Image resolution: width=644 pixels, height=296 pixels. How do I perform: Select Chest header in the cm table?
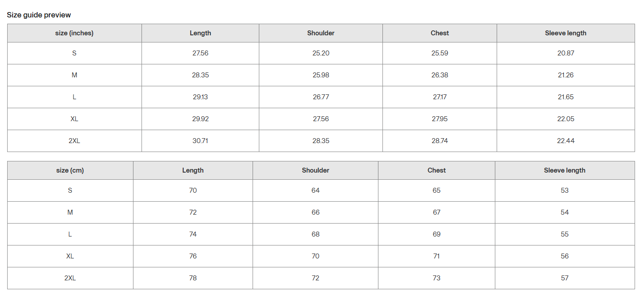tap(436, 170)
